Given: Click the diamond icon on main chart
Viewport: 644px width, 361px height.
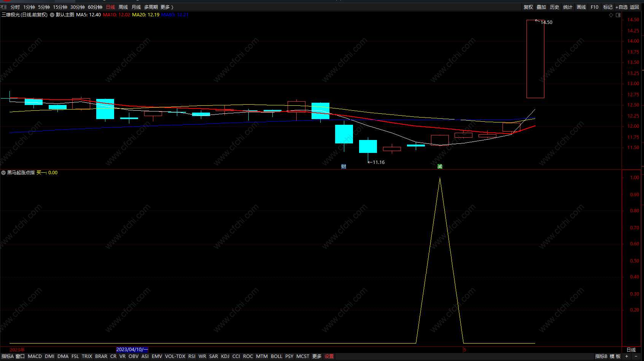Looking at the screenshot, I should 611,15.
